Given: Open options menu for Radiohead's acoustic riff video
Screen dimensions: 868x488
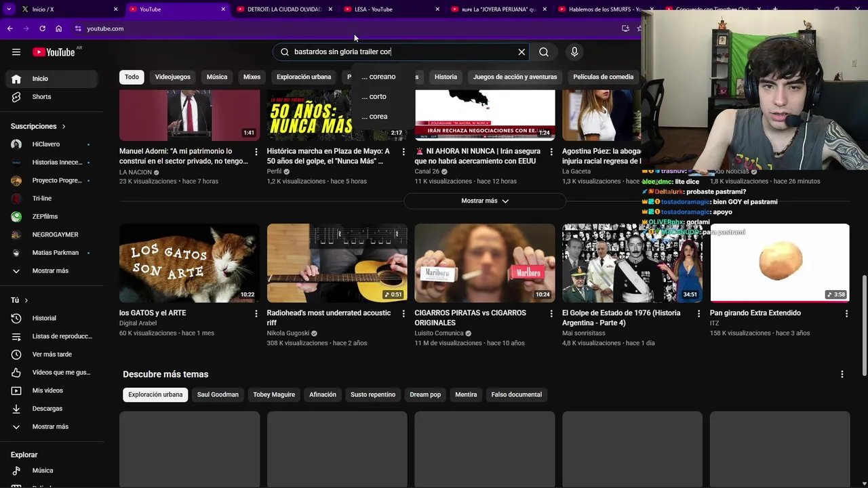Looking at the screenshot, I should pos(403,314).
